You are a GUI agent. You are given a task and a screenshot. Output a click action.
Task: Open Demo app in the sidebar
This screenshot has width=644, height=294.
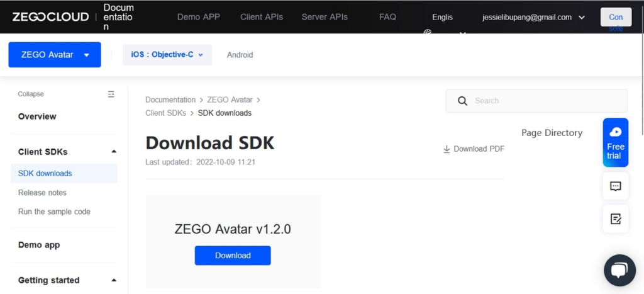(x=39, y=245)
